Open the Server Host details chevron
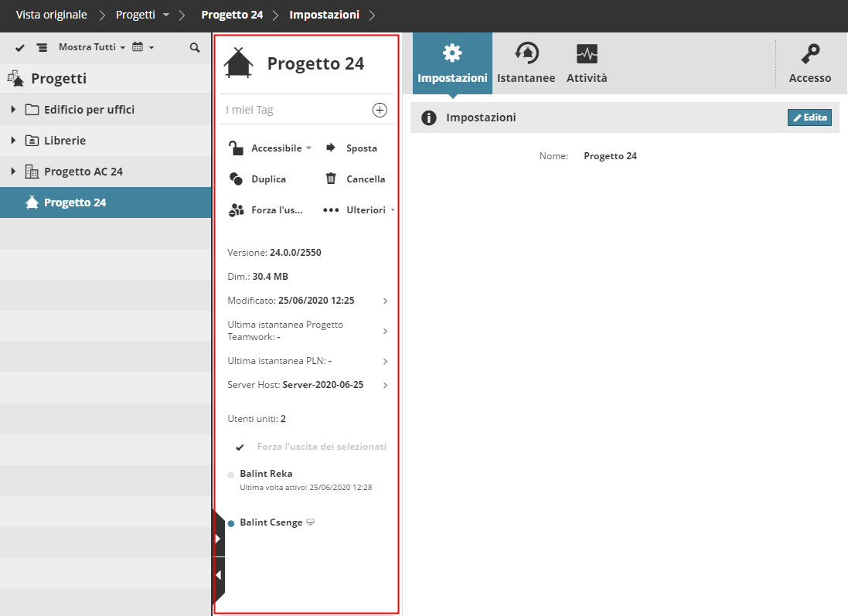Viewport: 848px width, 616px height. click(385, 385)
